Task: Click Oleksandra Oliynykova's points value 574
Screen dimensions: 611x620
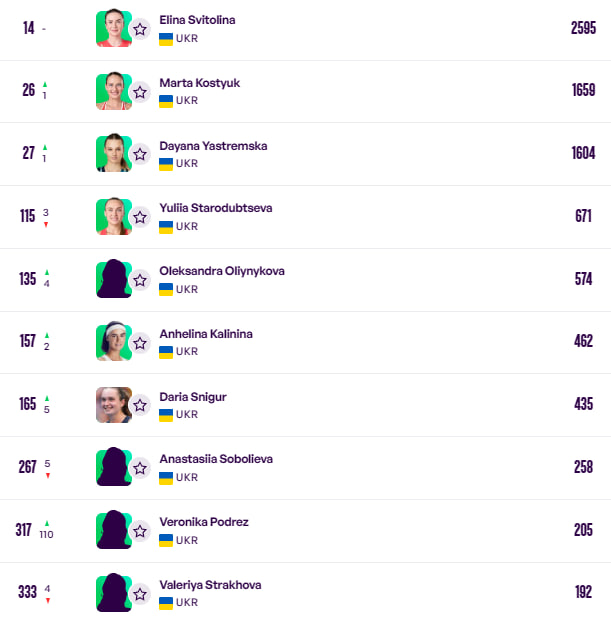Action: click(x=584, y=279)
